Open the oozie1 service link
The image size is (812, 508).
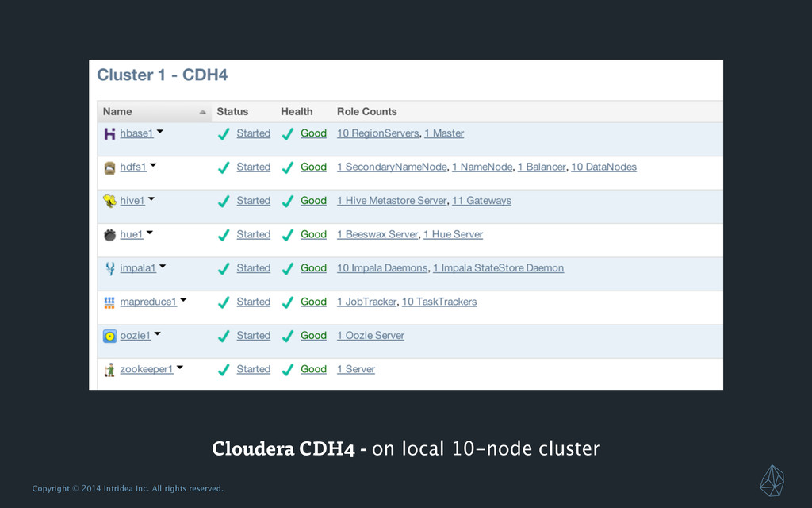tap(136, 336)
